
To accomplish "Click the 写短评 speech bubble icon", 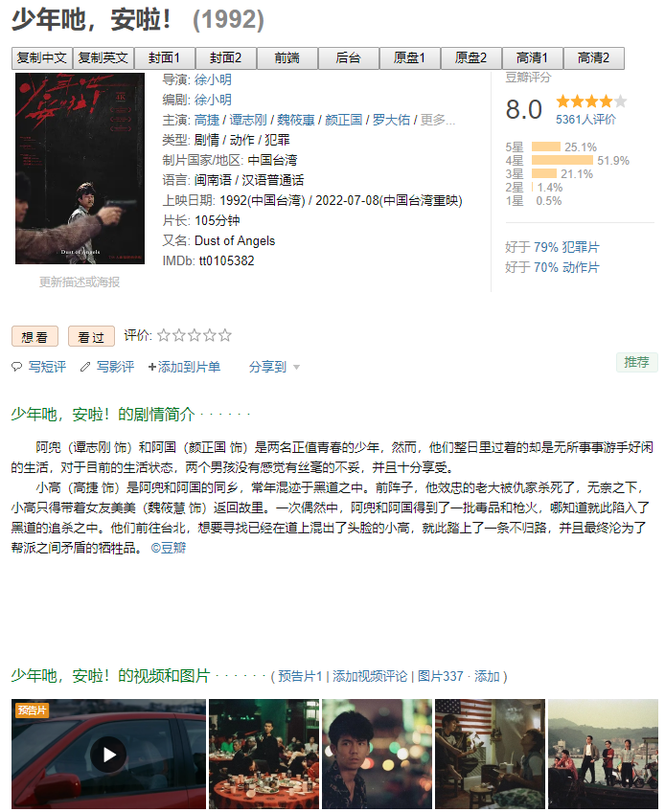I will pyautogui.click(x=16, y=367).
